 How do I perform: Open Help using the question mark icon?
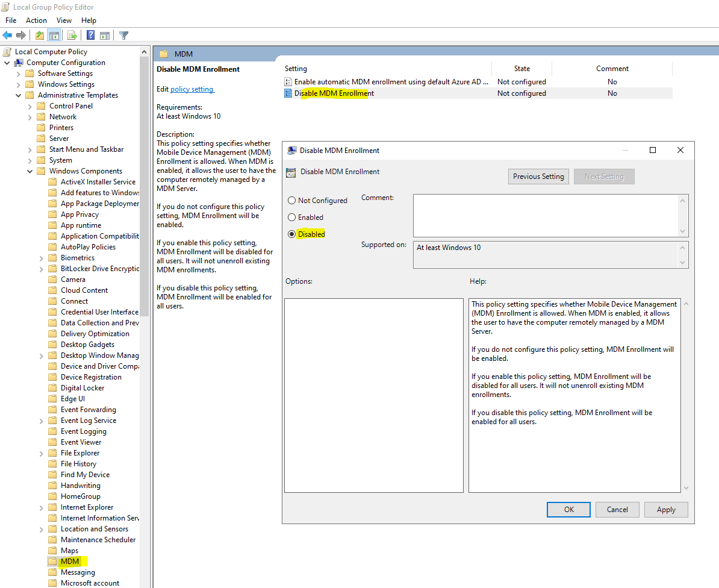click(x=90, y=35)
